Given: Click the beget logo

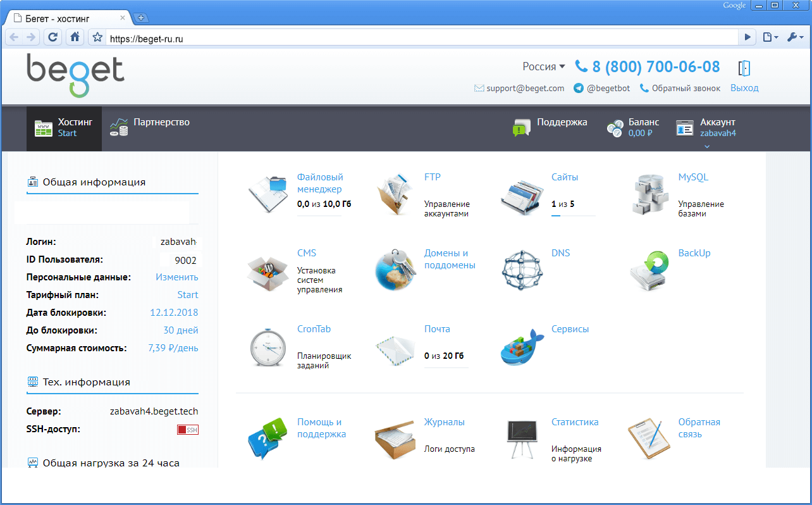Looking at the screenshot, I should (x=75, y=75).
